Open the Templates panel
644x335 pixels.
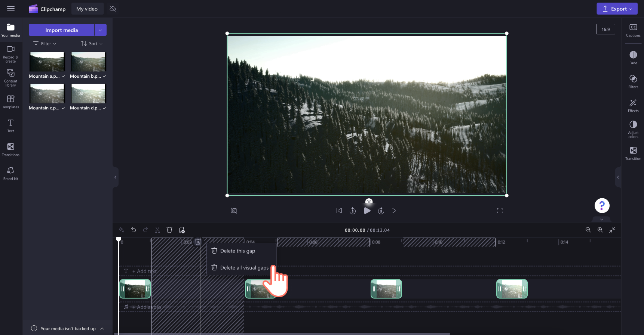(10, 102)
